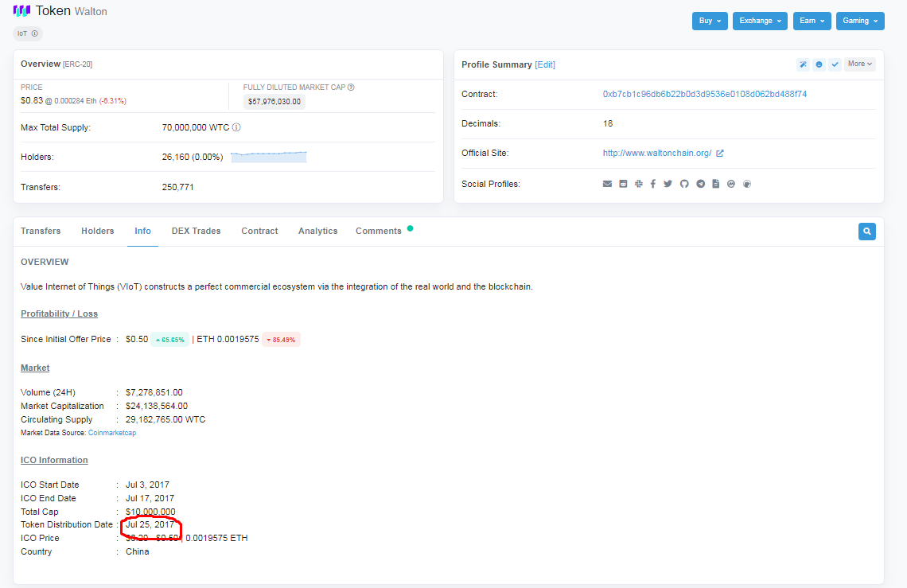Click the external link icon beside waltonchain.org
Viewport: 907px width, 588px height.
coord(719,154)
